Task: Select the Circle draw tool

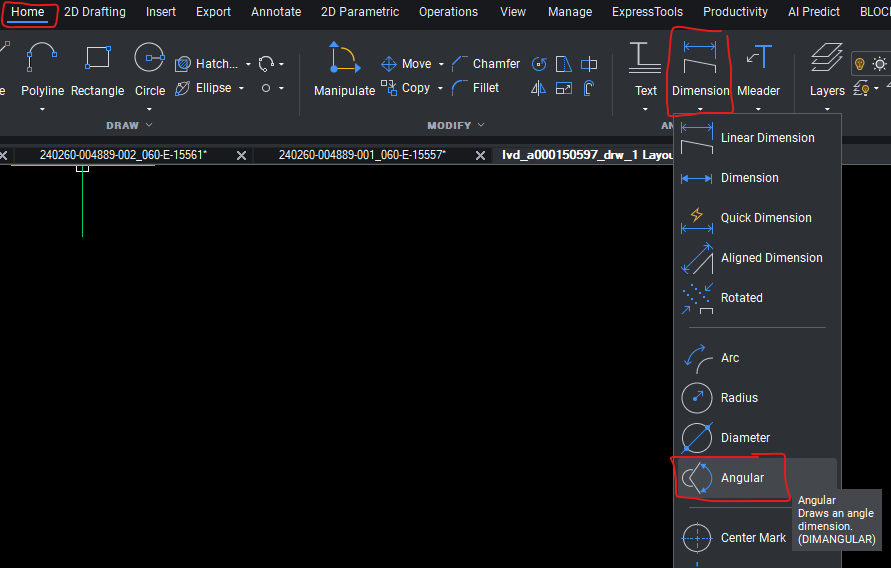Action: coord(149,68)
